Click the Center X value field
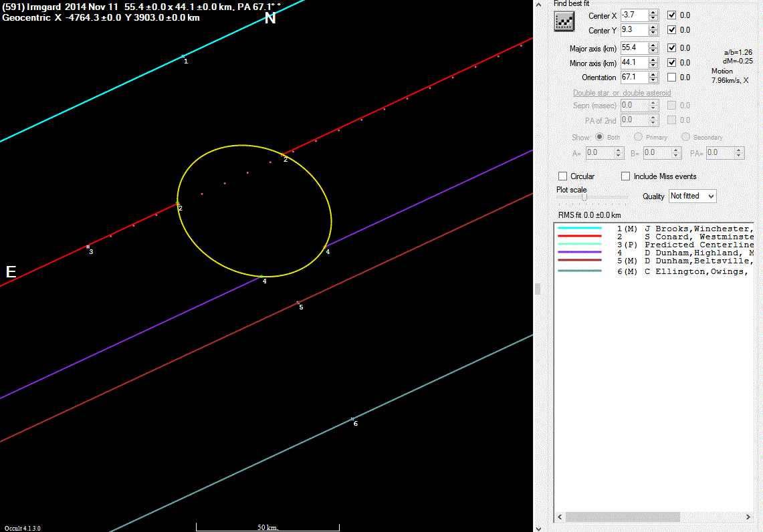The width and height of the screenshot is (763, 532). (x=635, y=15)
